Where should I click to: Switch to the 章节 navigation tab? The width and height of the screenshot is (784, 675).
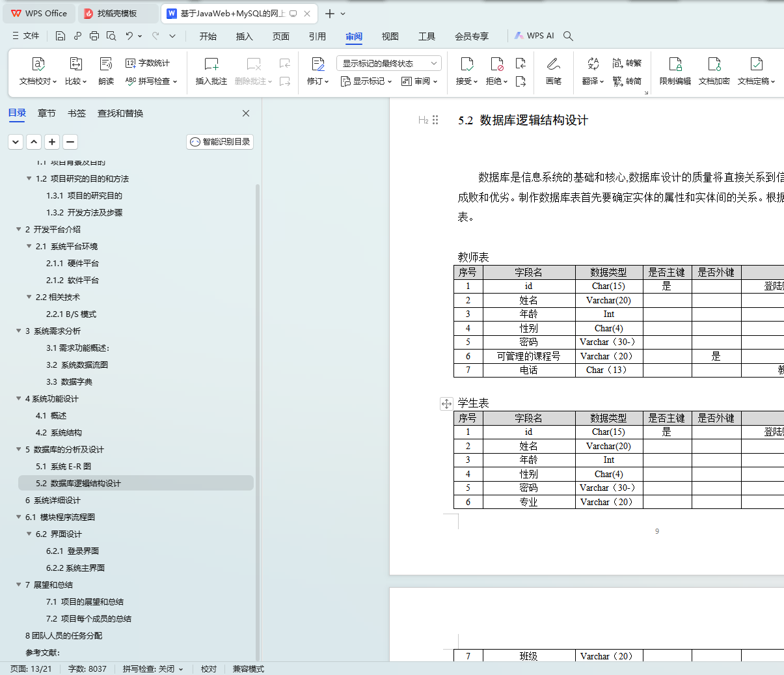coord(47,113)
